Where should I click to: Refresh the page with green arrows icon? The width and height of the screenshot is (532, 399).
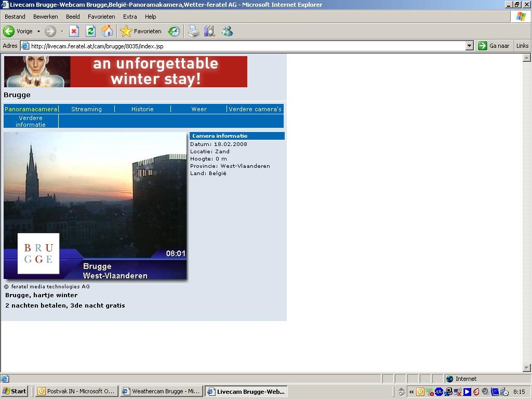coord(90,31)
